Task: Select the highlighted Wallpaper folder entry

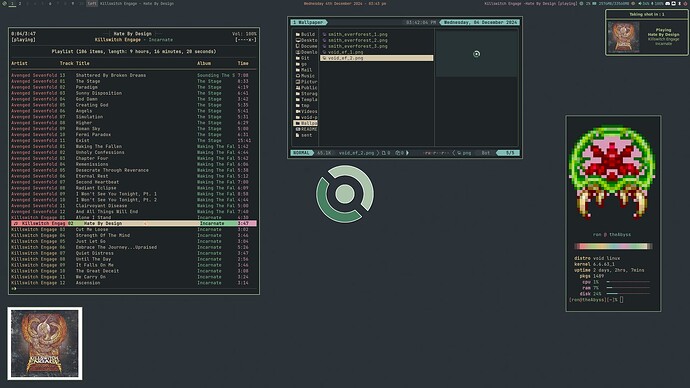Action: pyautogui.click(x=305, y=123)
